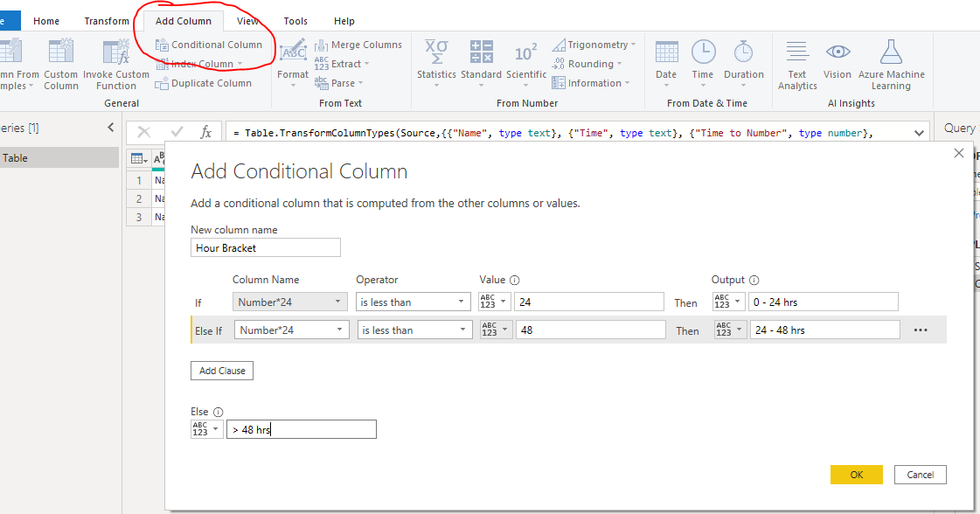980x514 pixels.
Task: Click Vision AI insight
Action: pos(838,59)
